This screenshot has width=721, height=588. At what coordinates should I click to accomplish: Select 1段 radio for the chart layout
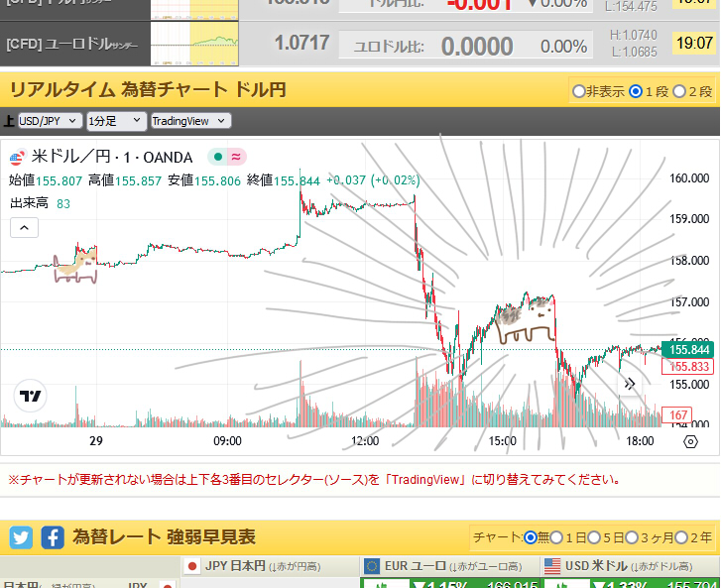pos(636,91)
